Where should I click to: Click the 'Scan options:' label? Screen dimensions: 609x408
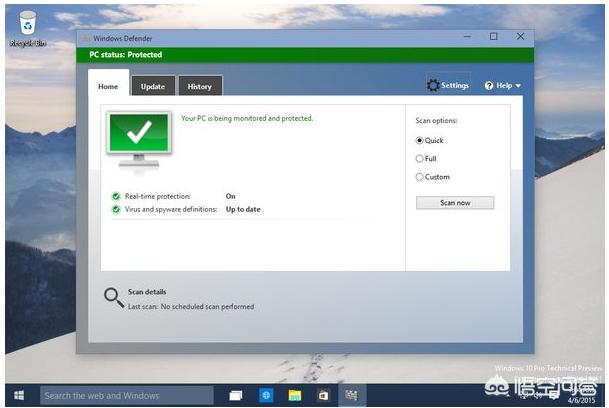[x=437, y=121]
